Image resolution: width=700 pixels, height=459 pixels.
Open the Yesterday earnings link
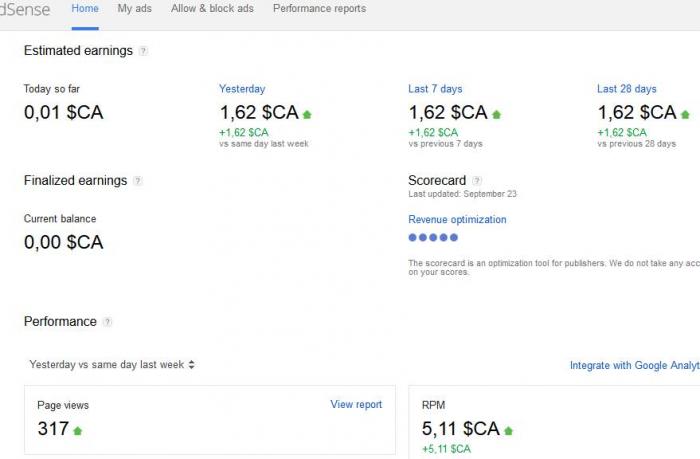pos(242,89)
